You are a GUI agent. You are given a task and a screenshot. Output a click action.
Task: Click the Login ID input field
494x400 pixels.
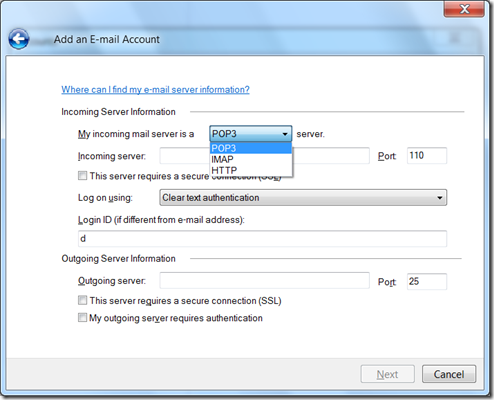[262, 239]
